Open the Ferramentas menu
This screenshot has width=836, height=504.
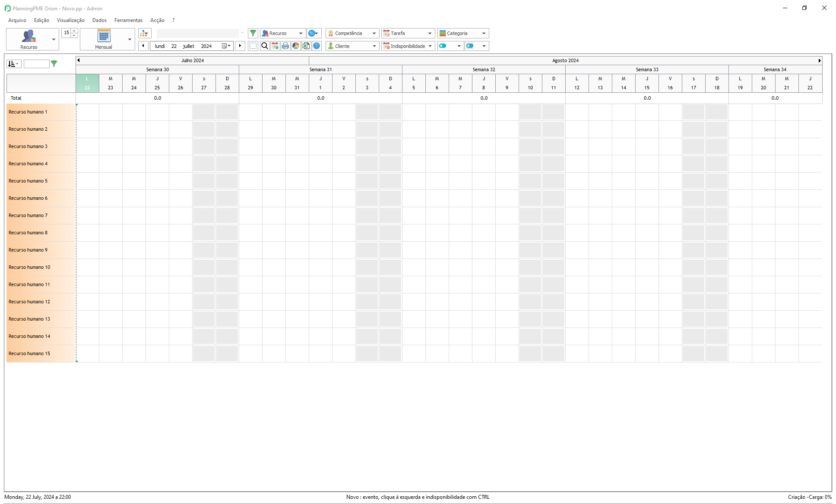point(128,20)
